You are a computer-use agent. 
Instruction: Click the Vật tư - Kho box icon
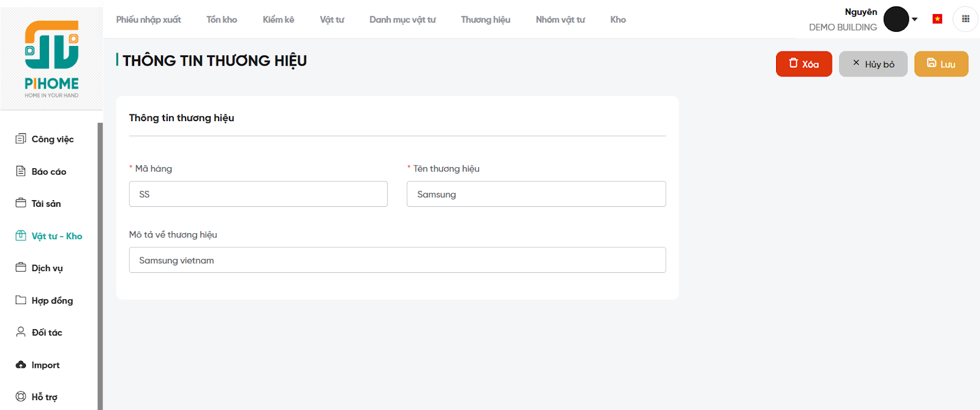click(x=21, y=236)
